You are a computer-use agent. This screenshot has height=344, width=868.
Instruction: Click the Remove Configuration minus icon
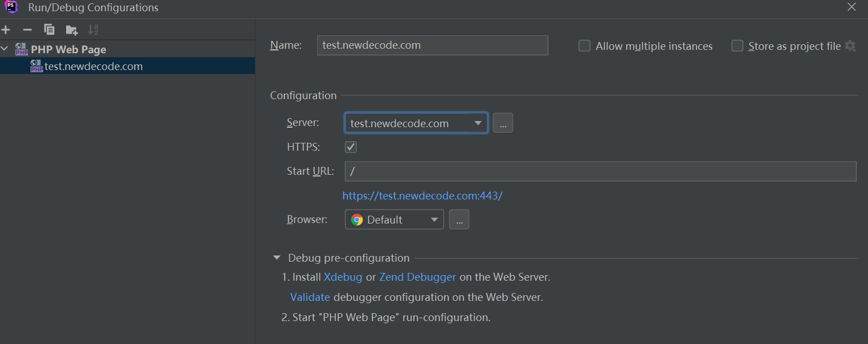pos(27,30)
